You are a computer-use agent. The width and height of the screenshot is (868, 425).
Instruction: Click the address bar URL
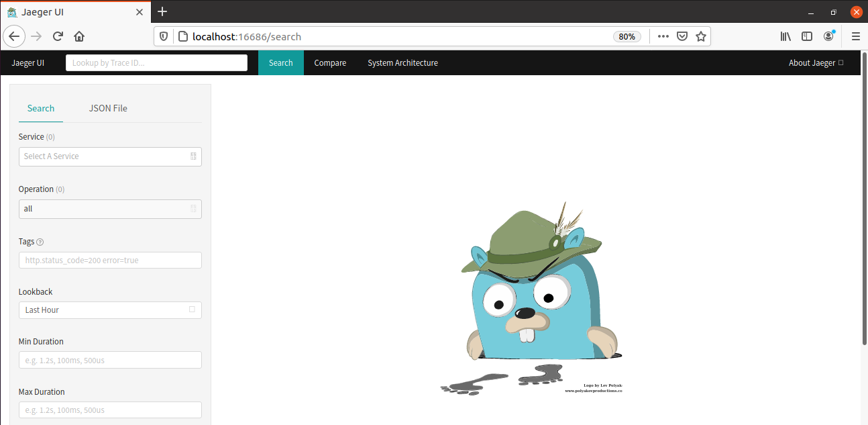coord(247,36)
